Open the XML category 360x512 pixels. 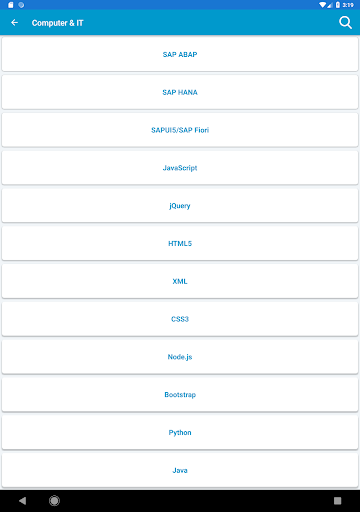(180, 281)
